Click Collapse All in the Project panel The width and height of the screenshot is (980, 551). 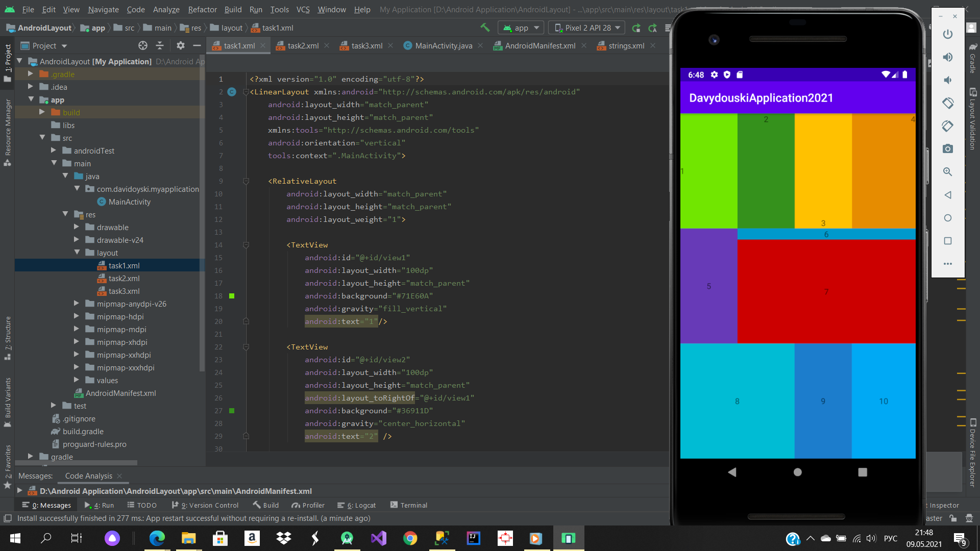(160, 45)
